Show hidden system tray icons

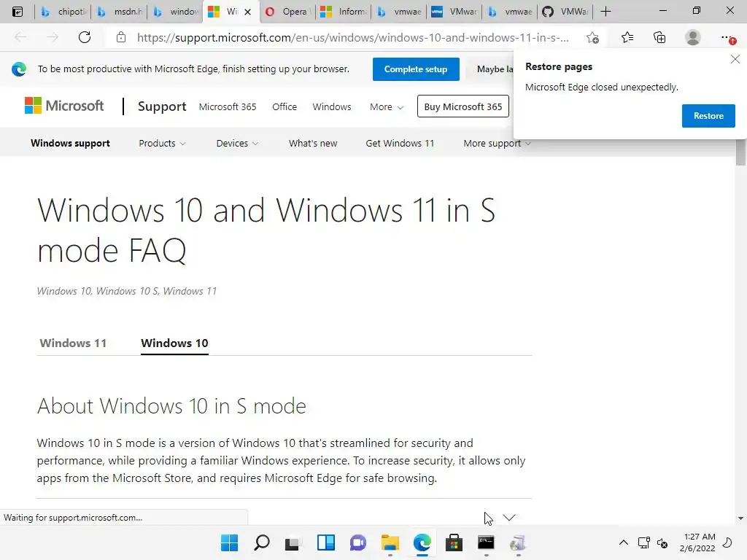[624, 542]
